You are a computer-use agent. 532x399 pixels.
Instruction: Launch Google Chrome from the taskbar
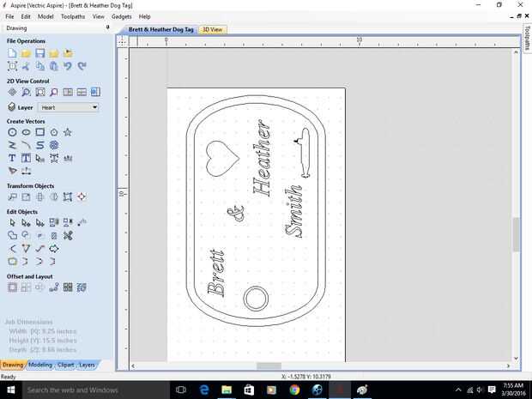coord(294,390)
